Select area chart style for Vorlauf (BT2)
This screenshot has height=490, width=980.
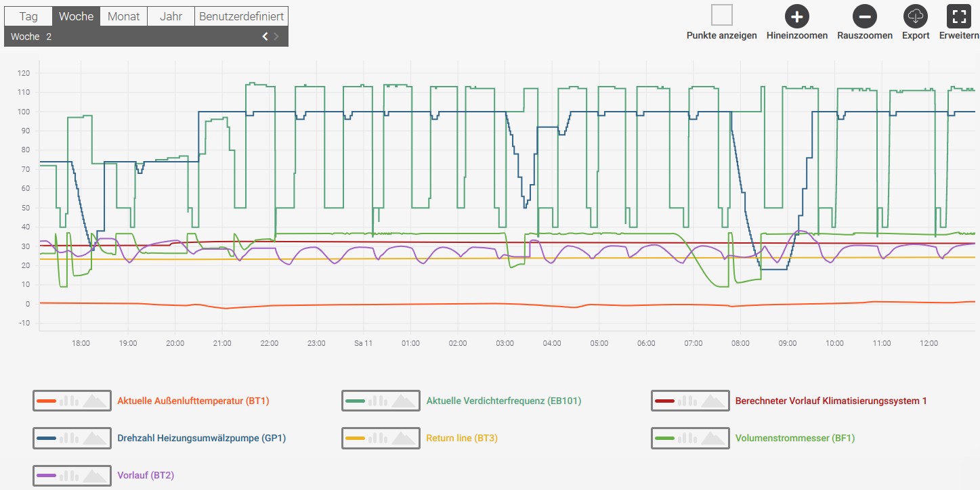(x=94, y=475)
